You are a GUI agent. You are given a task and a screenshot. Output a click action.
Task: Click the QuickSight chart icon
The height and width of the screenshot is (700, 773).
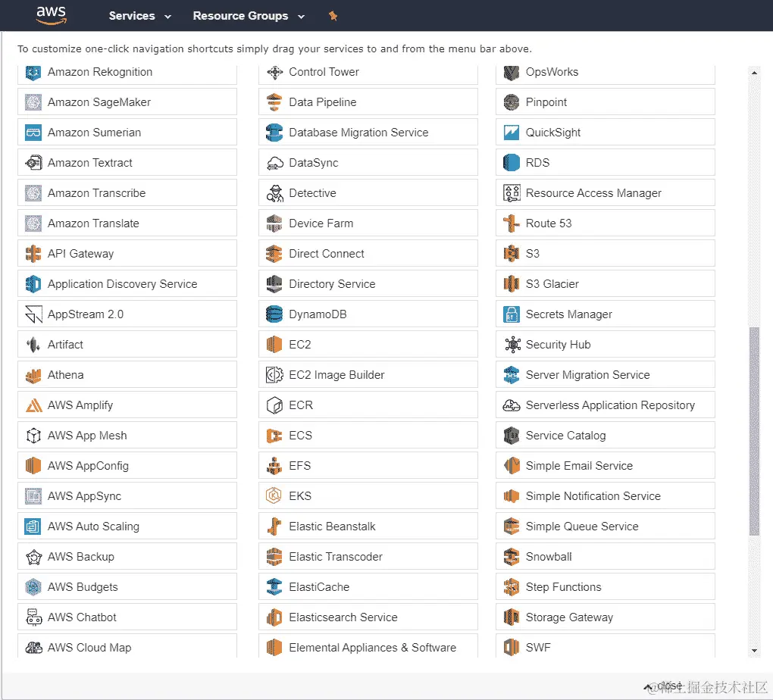pyautogui.click(x=512, y=133)
